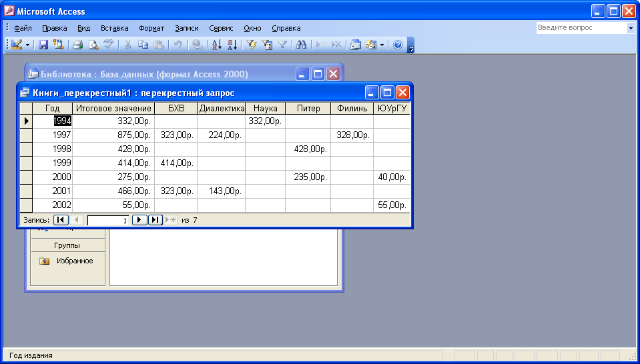This screenshot has height=364, width=640.
Task: Open Access Help question mark icon
Action: coord(398,45)
